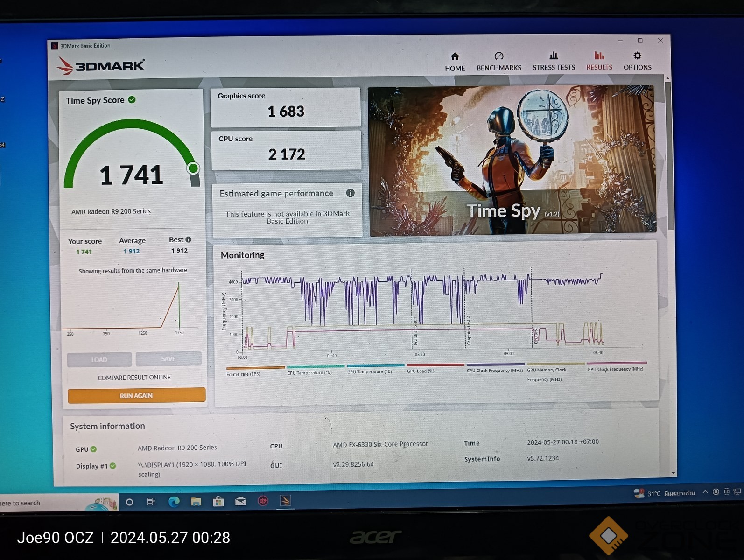Click 'Showing results from the same hardware' text
Viewport: 744px width, 560px height.
click(133, 271)
